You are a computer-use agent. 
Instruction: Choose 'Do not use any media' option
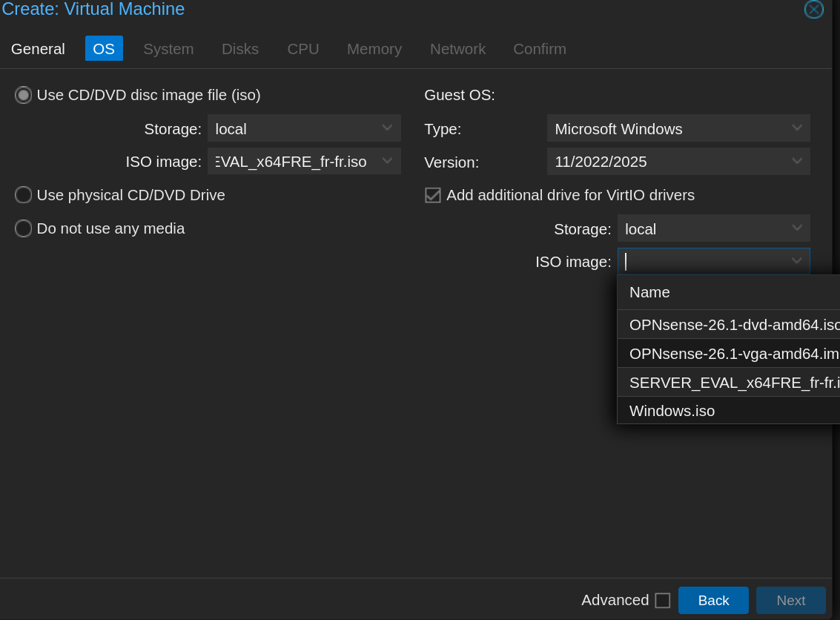coord(24,228)
